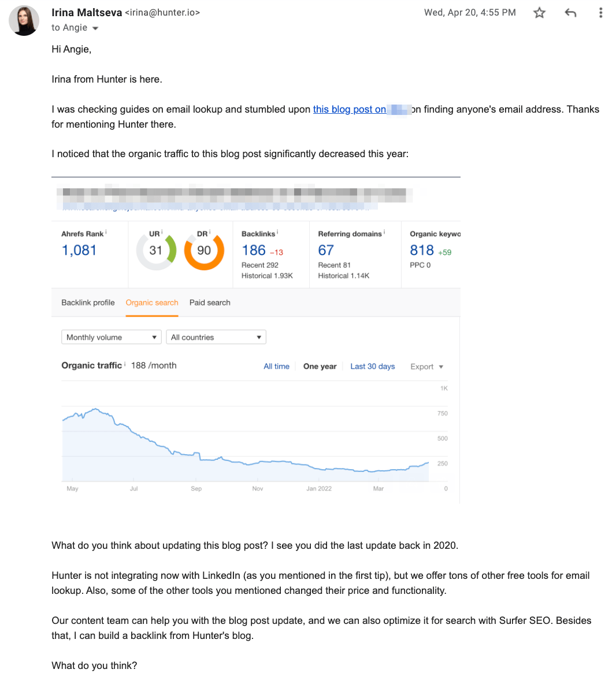Image resolution: width=616 pixels, height=684 pixels.
Task: Click the Organic traffic info icon
Action: pyautogui.click(x=125, y=364)
